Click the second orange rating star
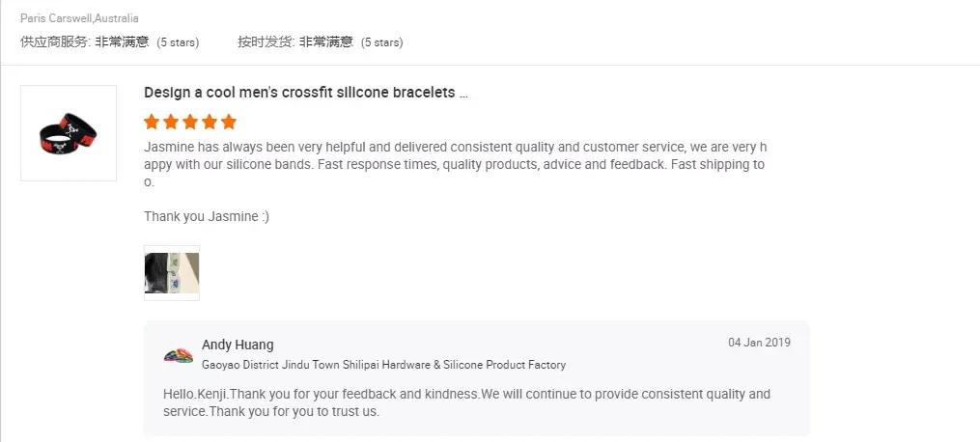 (171, 123)
